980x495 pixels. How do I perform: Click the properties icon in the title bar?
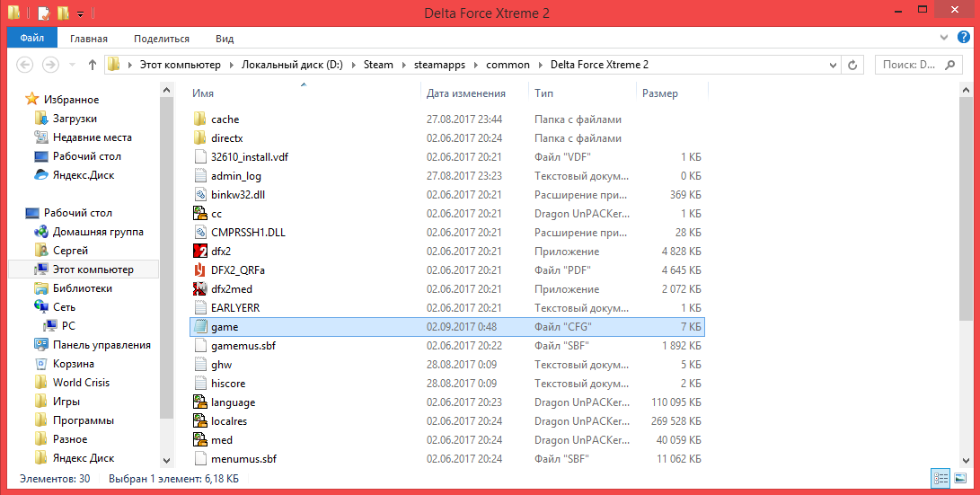click(x=43, y=13)
